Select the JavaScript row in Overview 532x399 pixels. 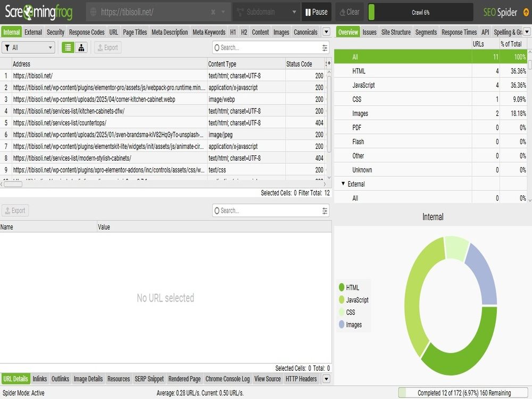pyautogui.click(x=430, y=85)
